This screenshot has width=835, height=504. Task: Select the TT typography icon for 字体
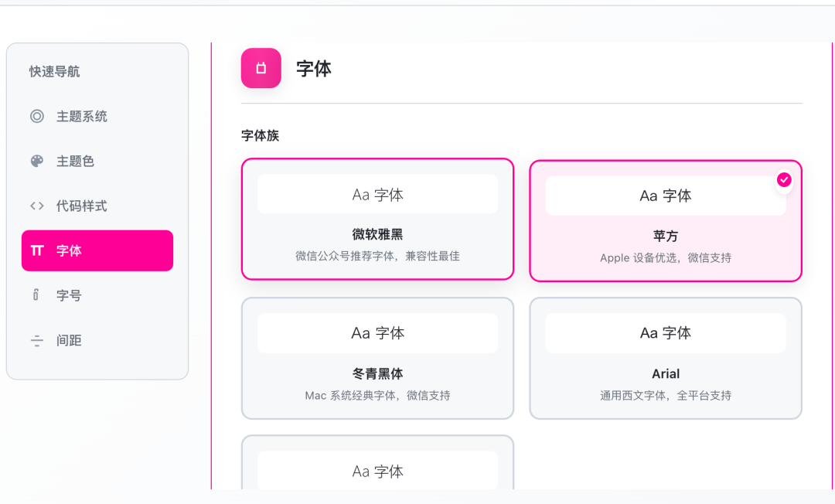coord(36,250)
